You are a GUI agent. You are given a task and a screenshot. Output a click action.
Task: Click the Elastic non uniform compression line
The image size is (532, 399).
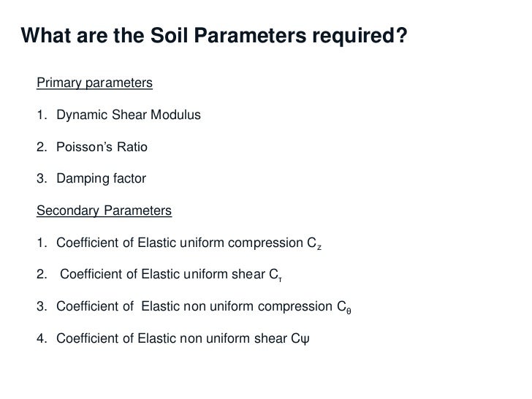194,306
